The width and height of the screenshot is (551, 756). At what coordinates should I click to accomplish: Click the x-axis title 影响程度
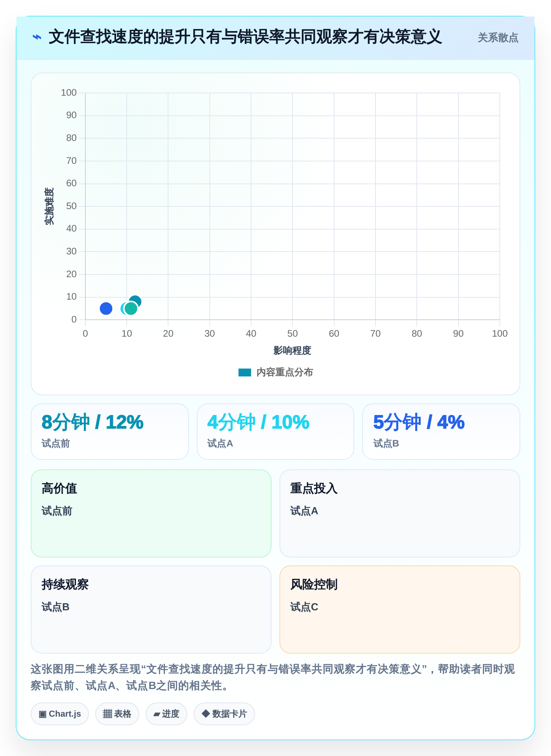click(x=292, y=350)
